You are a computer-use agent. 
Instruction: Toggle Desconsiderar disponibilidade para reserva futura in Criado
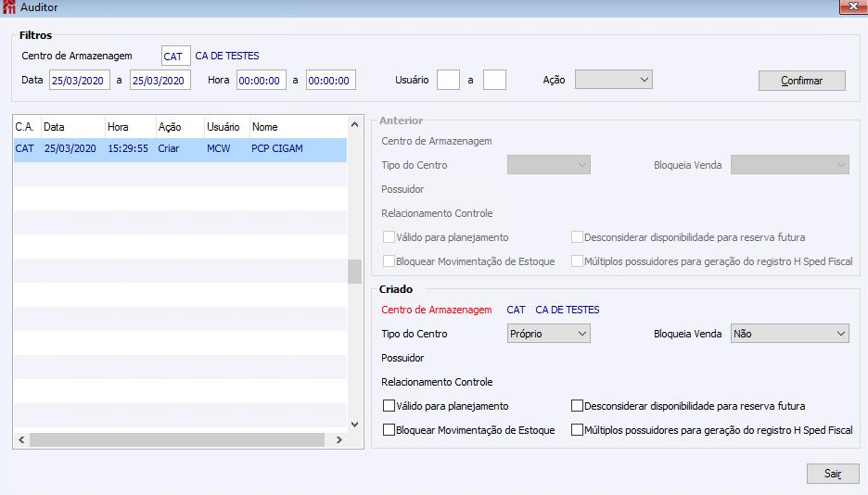tap(577, 406)
